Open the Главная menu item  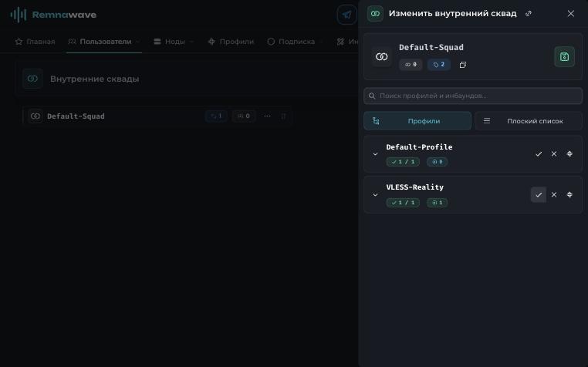(x=35, y=42)
